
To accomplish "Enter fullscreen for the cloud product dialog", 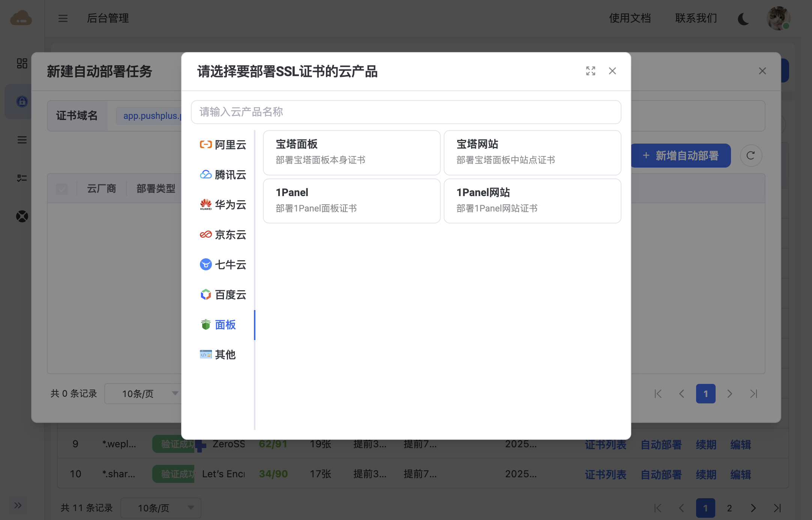I will 591,71.
